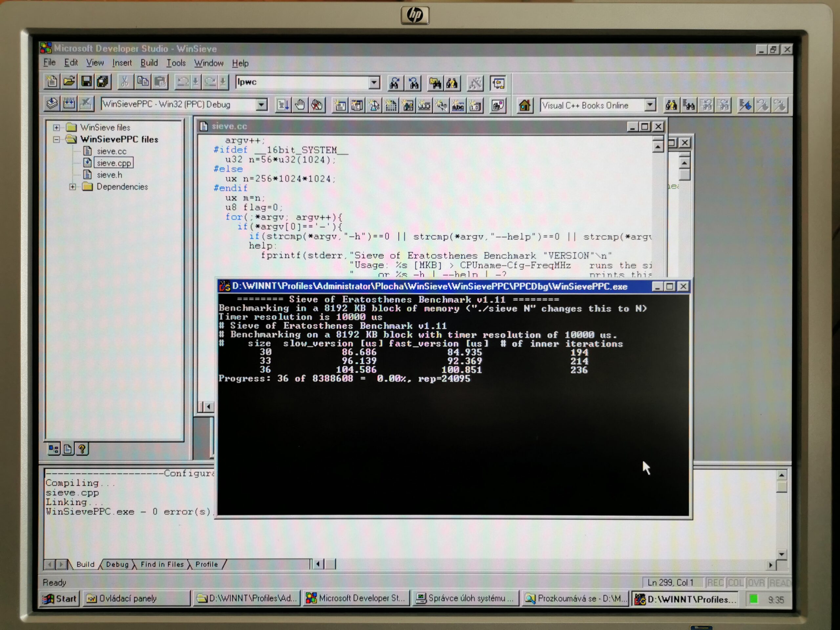Click the Copy toolbar icon

pyautogui.click(x=142, y=82)
